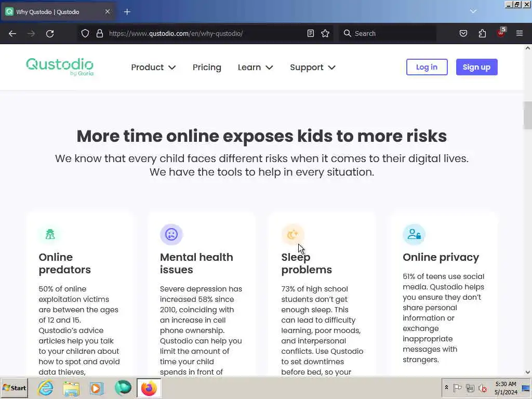Bookmark this page with the star icon

click(325, 33)
